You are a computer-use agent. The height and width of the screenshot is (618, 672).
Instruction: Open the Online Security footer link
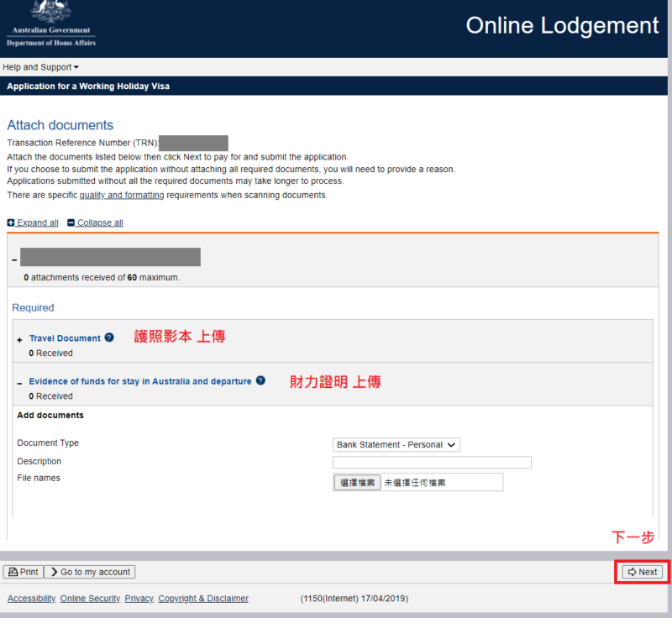(90, 599)
